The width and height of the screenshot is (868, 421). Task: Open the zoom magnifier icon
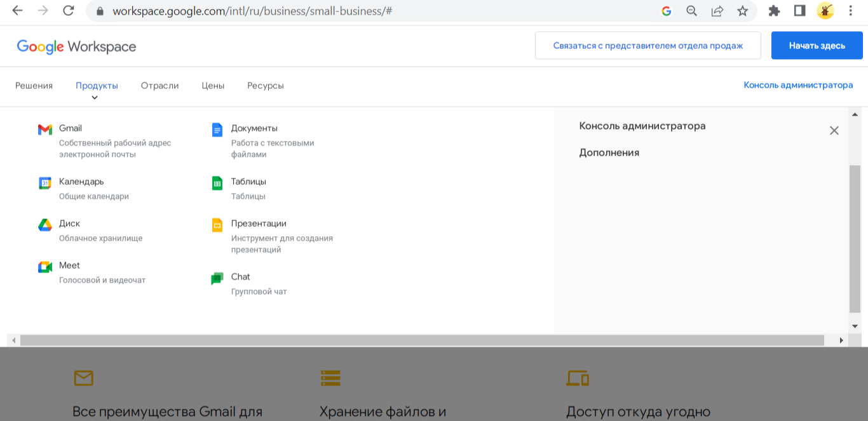pos(692,11)
